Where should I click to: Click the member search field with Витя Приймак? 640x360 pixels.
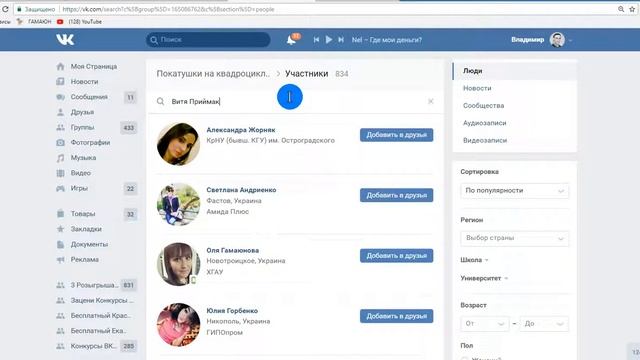coord(294,101)
